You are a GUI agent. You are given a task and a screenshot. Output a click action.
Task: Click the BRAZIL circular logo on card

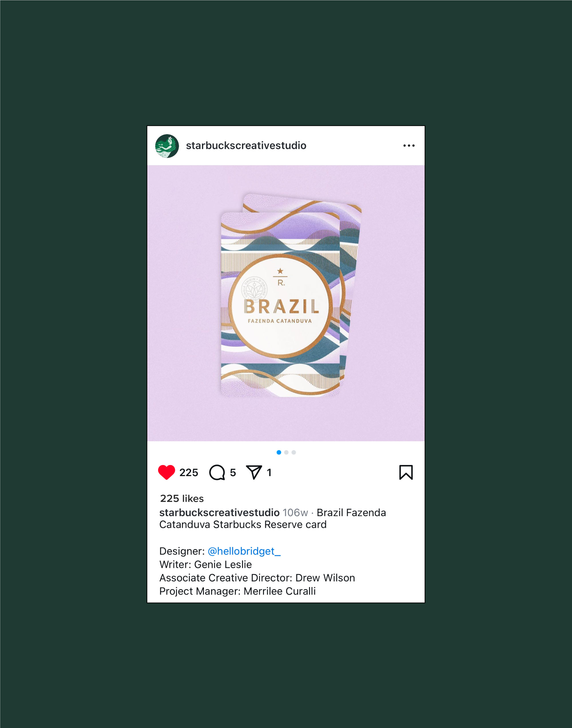tap(281, 306)
